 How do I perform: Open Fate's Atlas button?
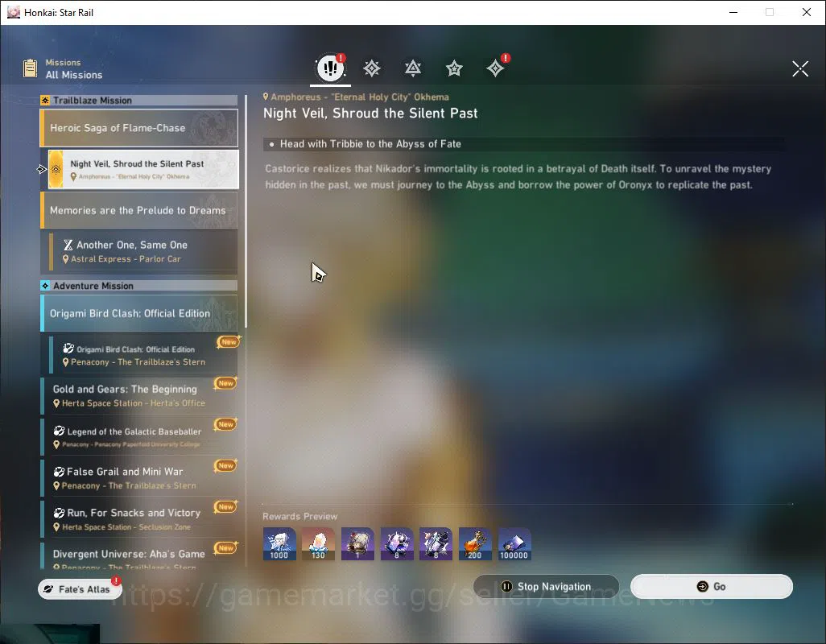point(80,589)
